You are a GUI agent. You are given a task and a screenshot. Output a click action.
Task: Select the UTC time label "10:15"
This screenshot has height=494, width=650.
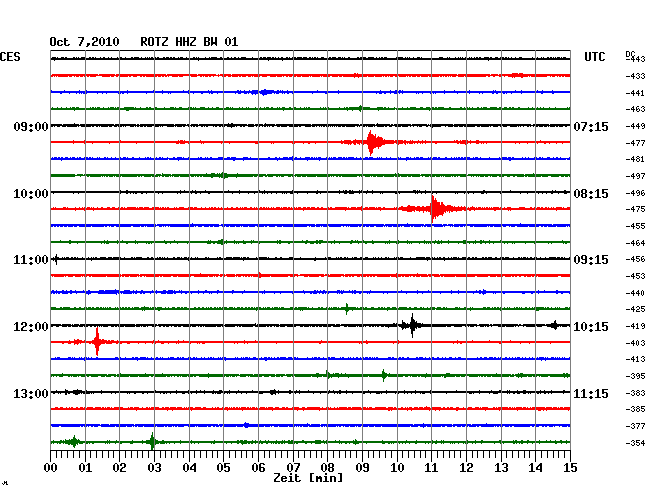coord(591,327)
